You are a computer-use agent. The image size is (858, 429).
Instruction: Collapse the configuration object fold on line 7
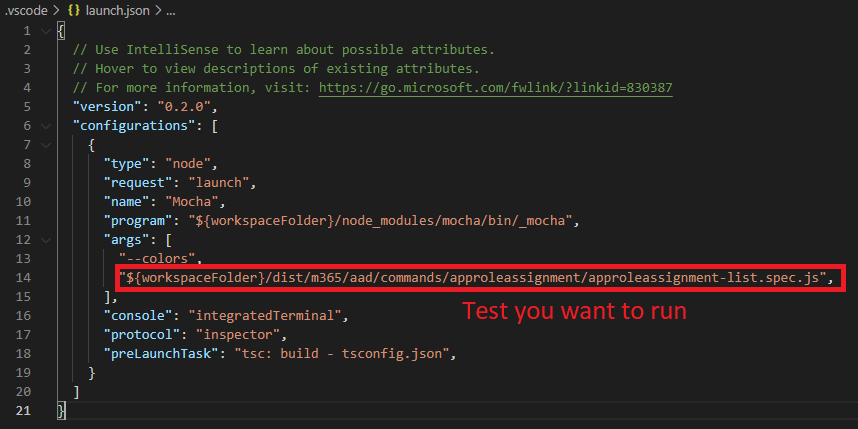point(45,145)
